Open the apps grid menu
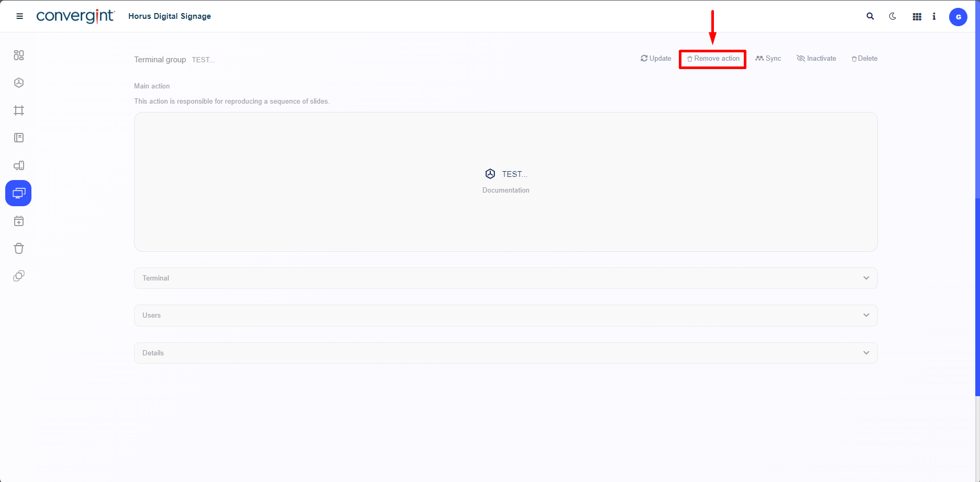The height and width of the screenshot is (482, 980). coord(917,17)
